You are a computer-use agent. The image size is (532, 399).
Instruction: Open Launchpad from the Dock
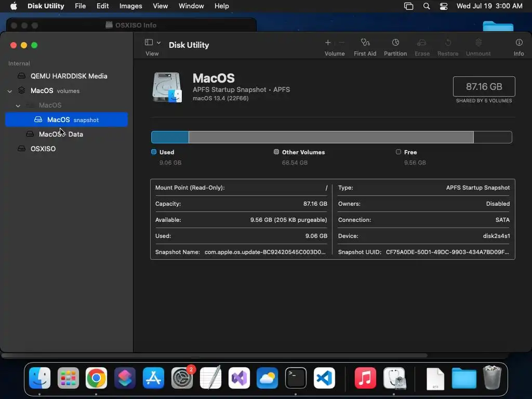coord(68,378)
